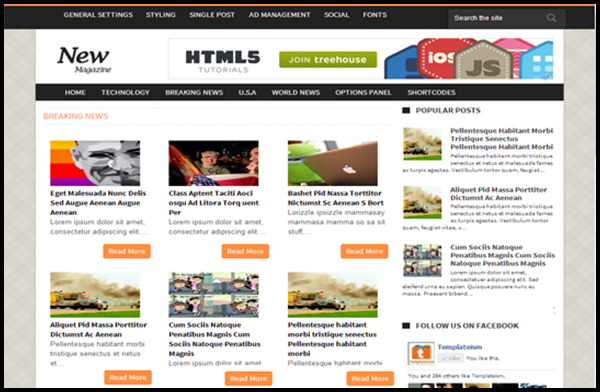Open title Class Aptent Taciti Aoci
This screenshot has height=392, width=600.
(x=214, y=203)
